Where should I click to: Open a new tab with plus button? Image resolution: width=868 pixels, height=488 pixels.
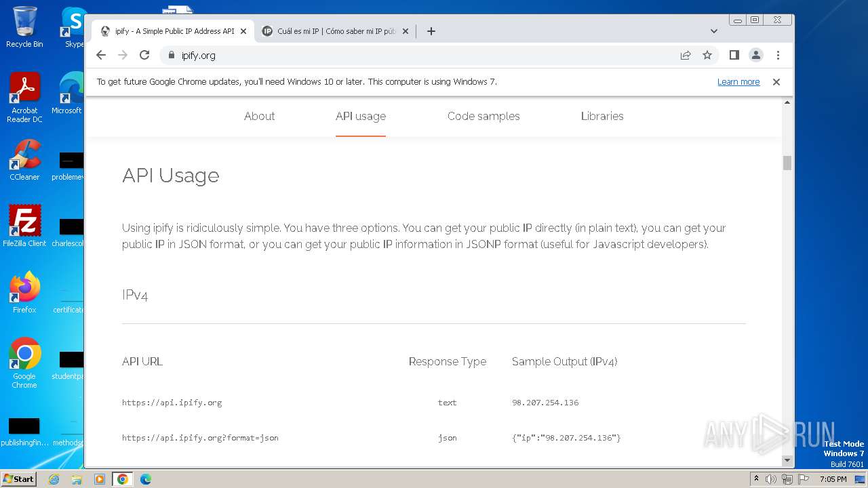click(431, 31)
